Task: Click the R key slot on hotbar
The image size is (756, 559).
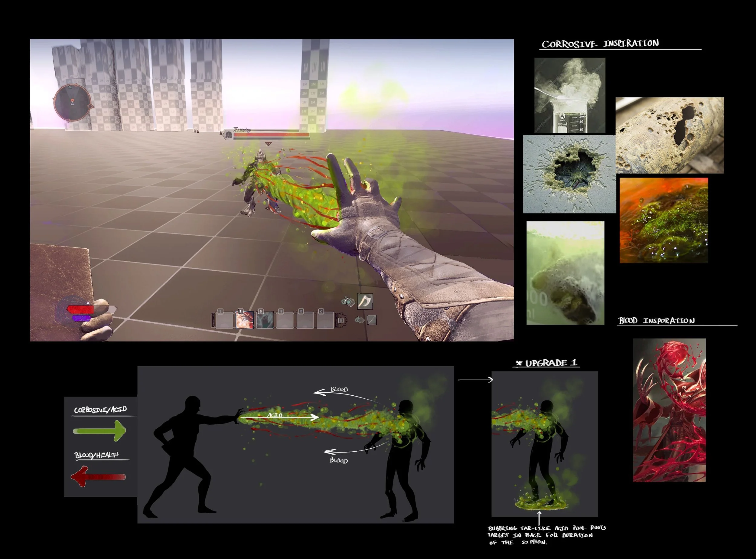Action: tap(341, 320)
